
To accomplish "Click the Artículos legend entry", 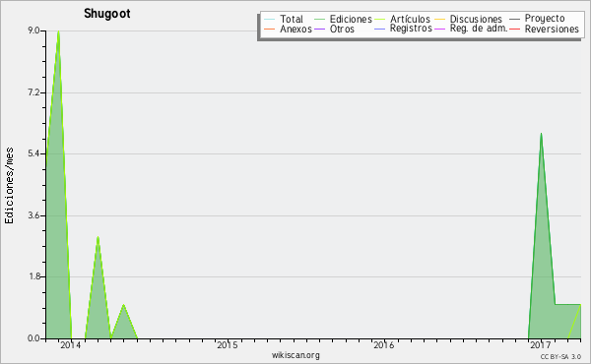I will point(410,19).
